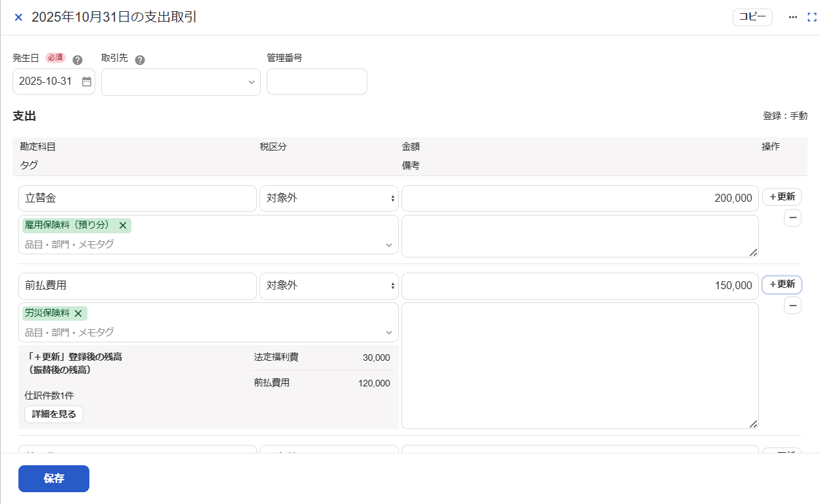
Task: Click the 税区分 column header
Action: (273, 147)
